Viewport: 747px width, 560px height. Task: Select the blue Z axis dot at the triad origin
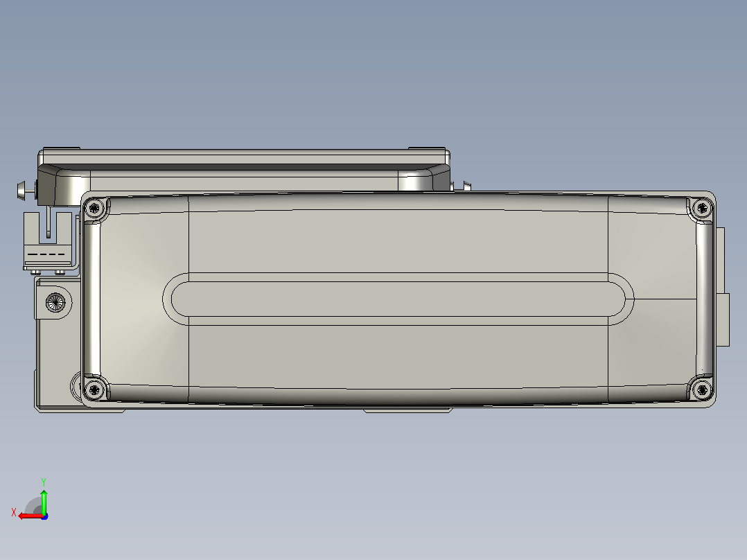coord(45,516)
